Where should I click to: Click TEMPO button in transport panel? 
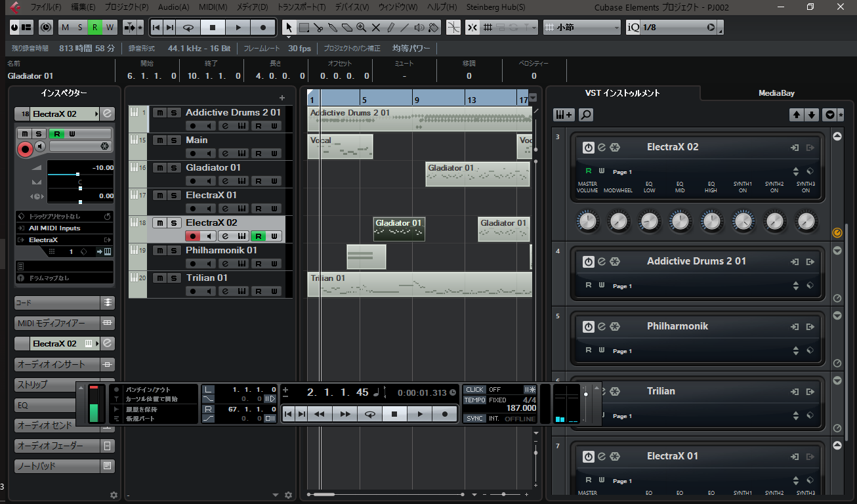pos(475,400)
